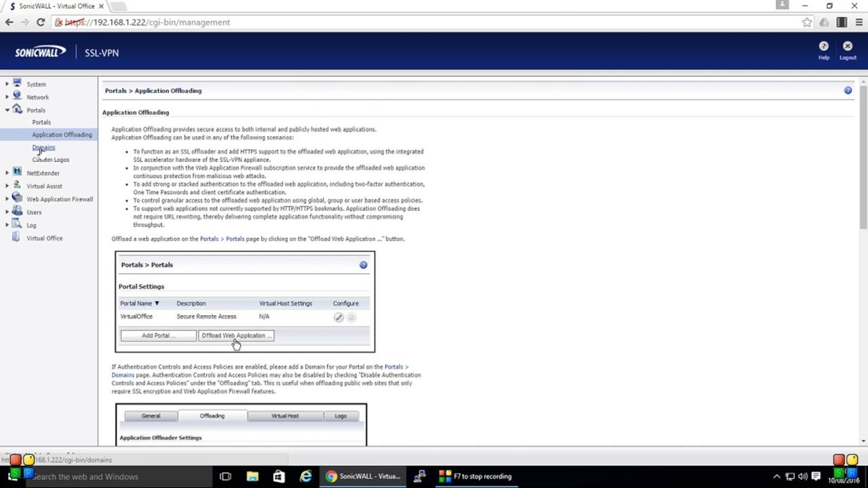Open the Windows Store taskbar icon
Viewport: 868px width, 488px height.
(x=279, y=476)
